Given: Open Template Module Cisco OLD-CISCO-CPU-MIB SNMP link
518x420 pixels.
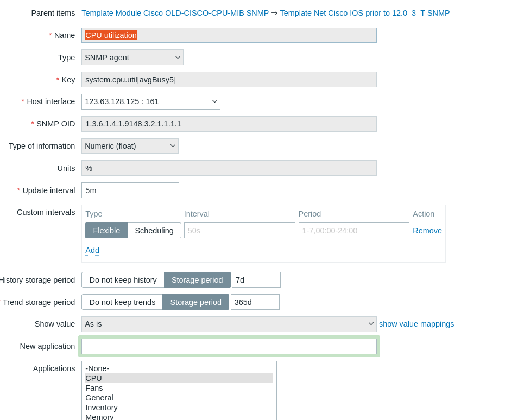Looking at the screenshot, I should pyautogui.click(x=175, y=13).
